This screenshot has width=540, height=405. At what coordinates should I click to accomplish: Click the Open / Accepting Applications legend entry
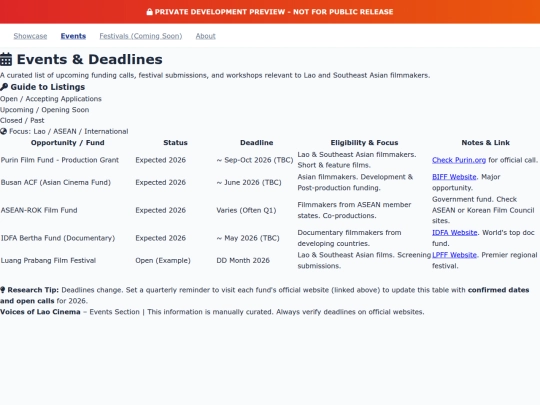pos(51,99)
